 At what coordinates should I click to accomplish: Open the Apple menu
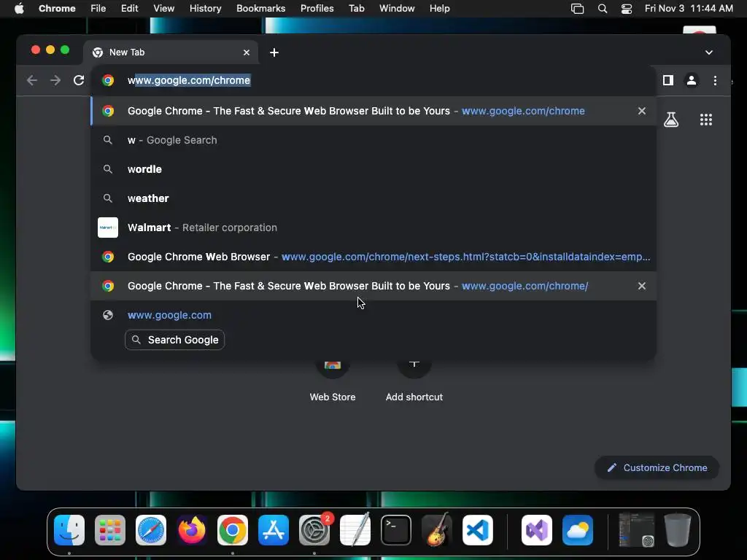click(19, 9)
